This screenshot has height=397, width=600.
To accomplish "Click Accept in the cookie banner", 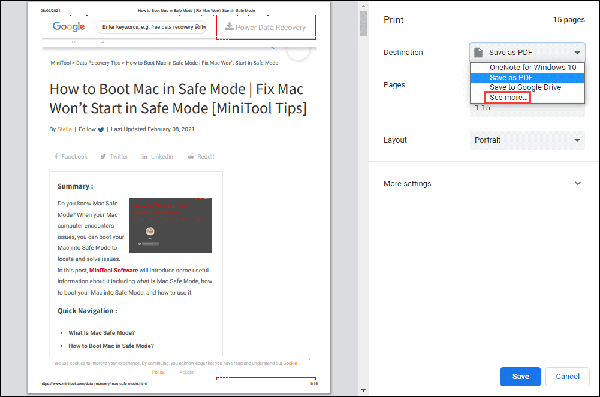I will (x=186, y=372).
